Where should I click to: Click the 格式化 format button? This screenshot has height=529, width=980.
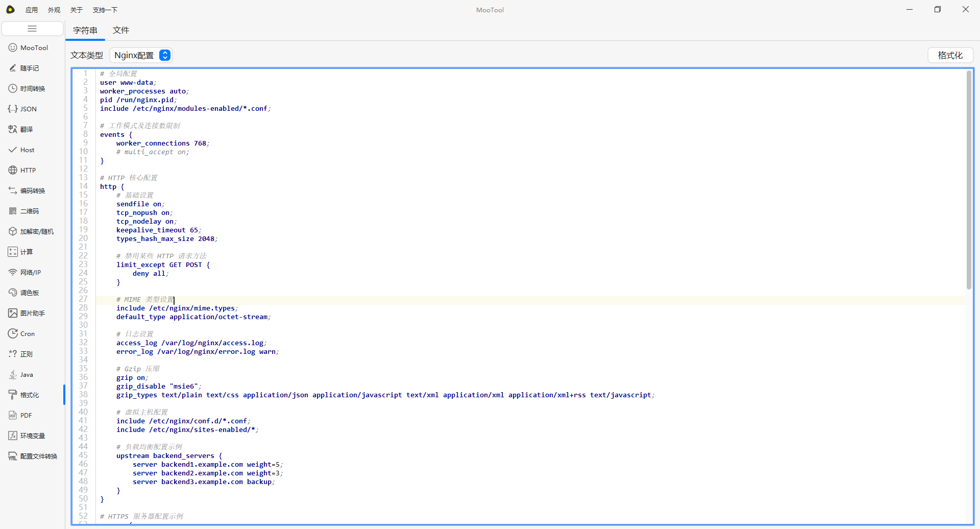click(x=950, y=55)
